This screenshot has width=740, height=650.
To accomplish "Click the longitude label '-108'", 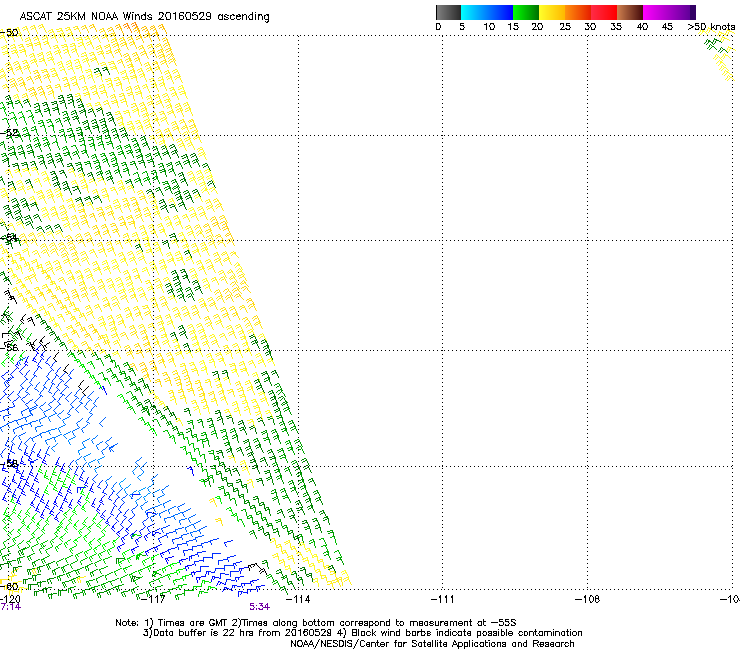I will coord(587,599).
